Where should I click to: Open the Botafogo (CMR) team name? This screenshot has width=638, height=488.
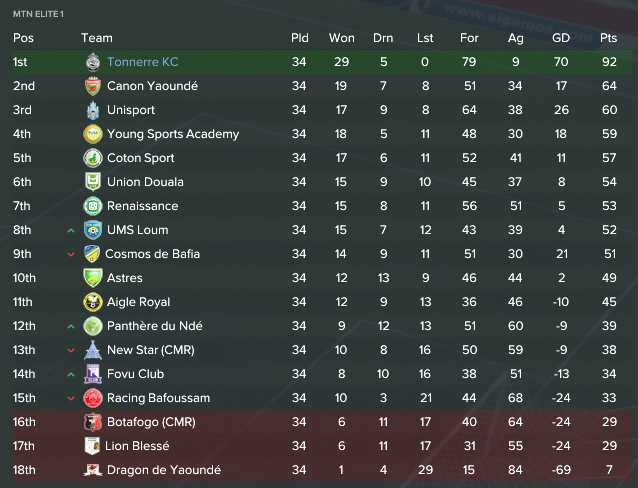click(x=151, y=422)
